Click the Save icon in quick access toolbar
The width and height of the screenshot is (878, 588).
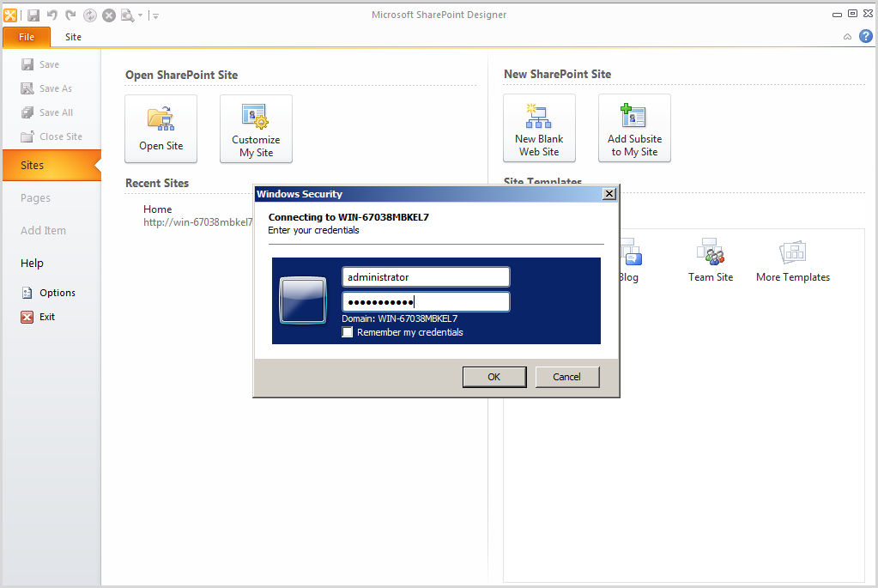pos(33,15)
